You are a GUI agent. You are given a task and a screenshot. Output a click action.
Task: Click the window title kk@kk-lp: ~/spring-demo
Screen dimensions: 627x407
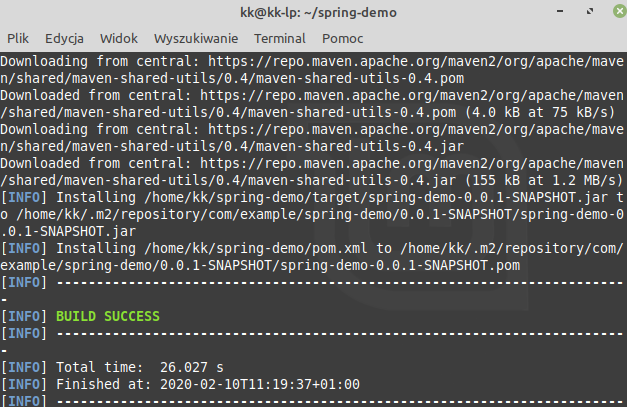point(318,12)
